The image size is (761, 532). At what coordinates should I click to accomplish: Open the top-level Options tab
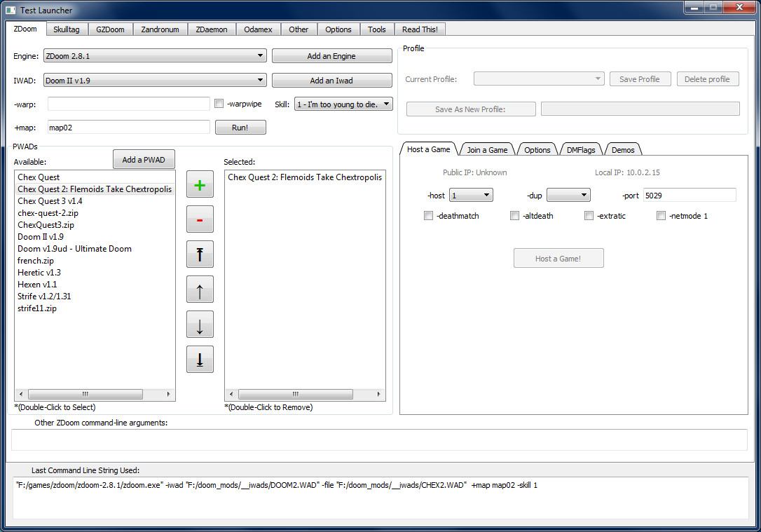pyautogui.click(x=338, y=29)
